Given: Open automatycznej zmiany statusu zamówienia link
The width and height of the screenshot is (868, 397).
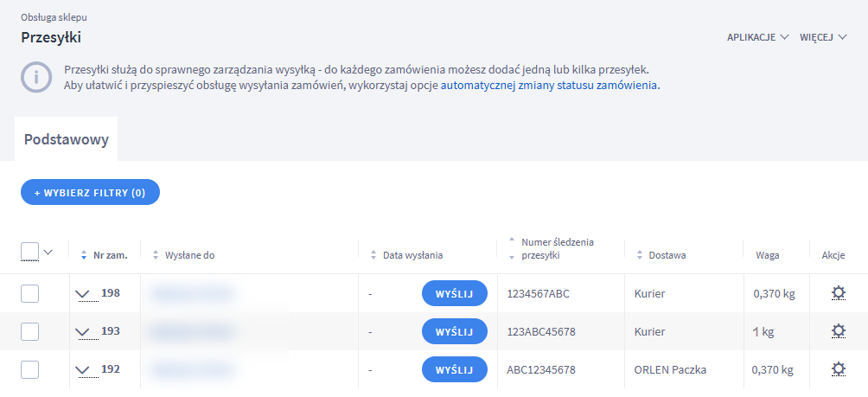Looking at the screenshot, I should tap(550, 86).
